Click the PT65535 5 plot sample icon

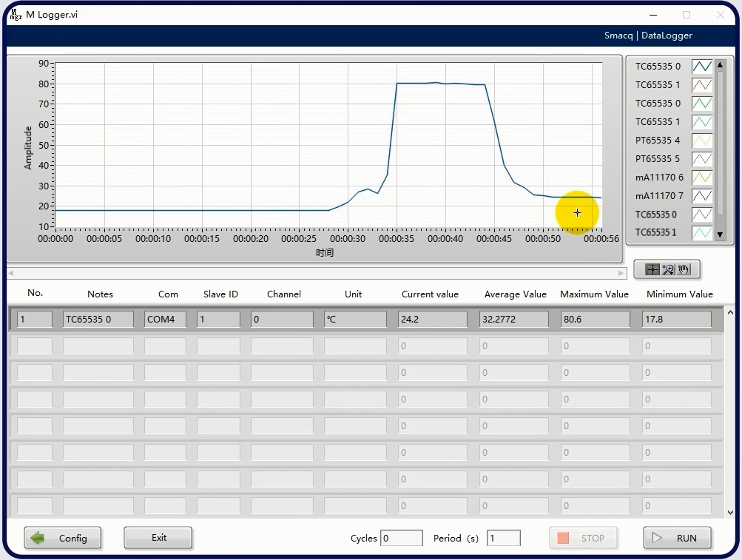point(702,158)
